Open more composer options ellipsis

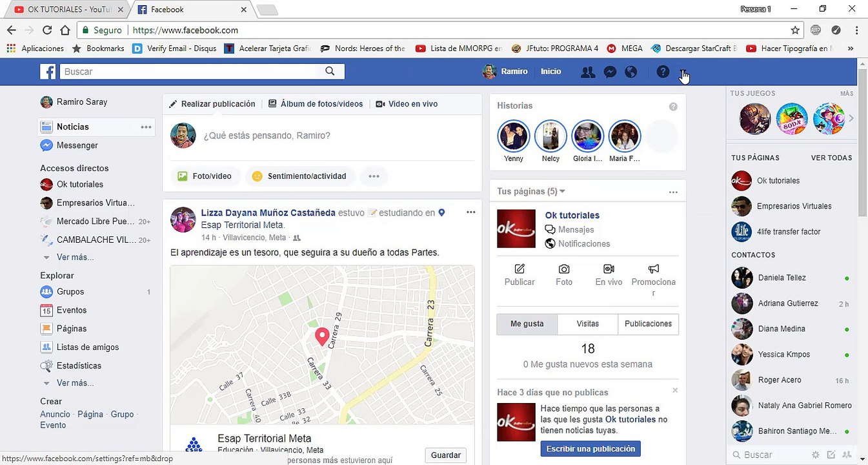(x=374, y=176)
